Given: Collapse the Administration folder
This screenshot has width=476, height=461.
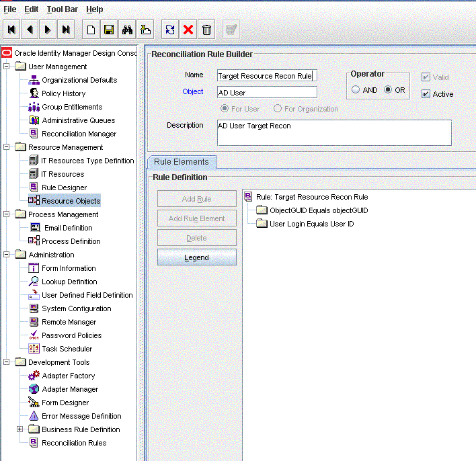Looking at the screenshot, I should click(6, 255).
